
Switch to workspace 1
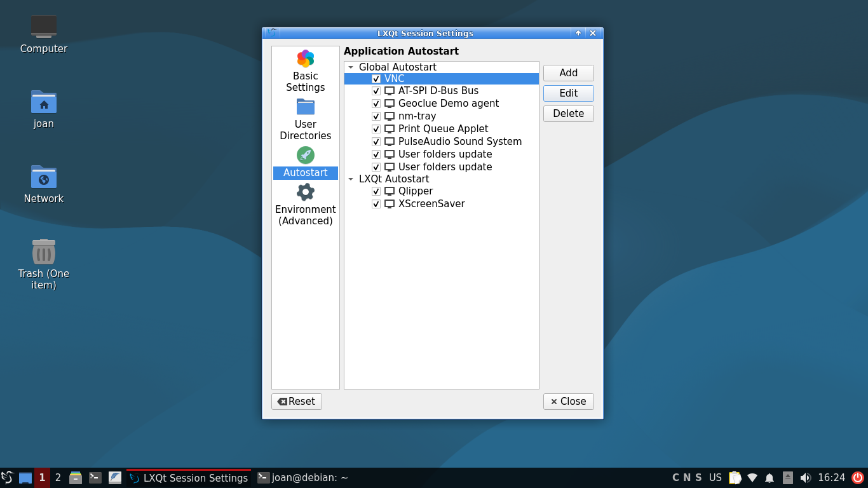tap(42, 477)
